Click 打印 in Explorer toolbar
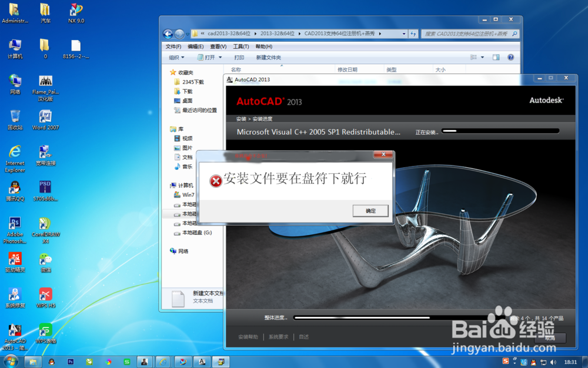 click(x=239, y=58)
